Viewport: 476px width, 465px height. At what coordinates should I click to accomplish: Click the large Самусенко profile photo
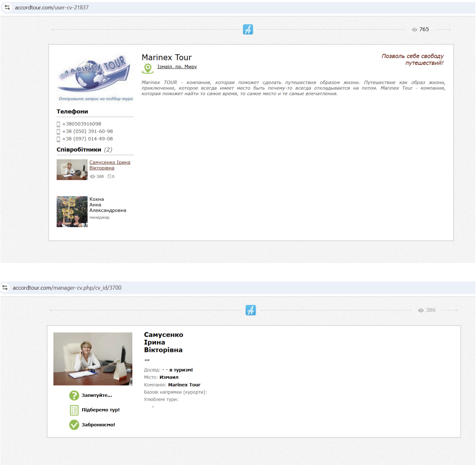(x=93, y=359)
